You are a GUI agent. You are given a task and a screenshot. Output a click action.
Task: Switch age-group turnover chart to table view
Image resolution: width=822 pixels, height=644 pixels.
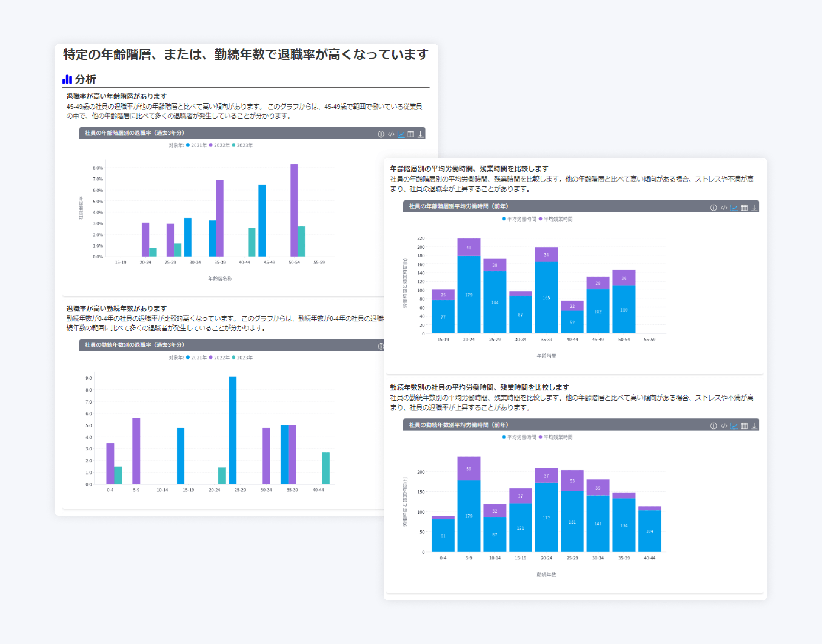411,134
